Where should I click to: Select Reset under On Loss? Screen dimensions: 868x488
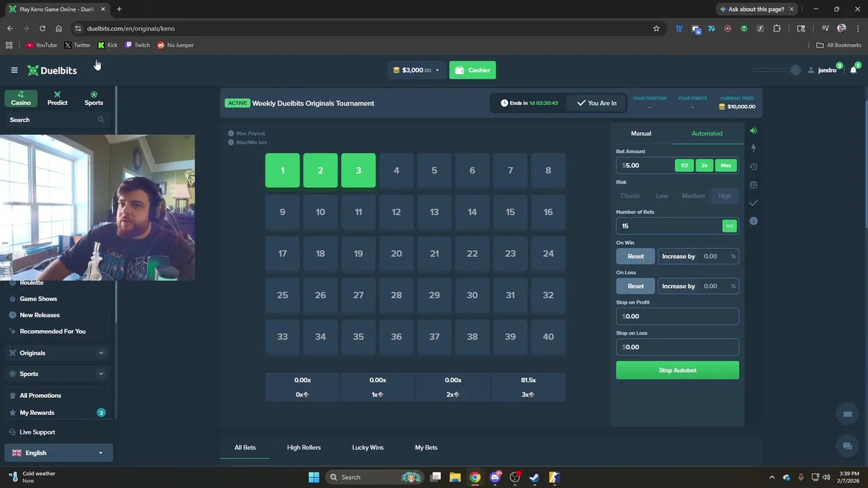point(635,286)
